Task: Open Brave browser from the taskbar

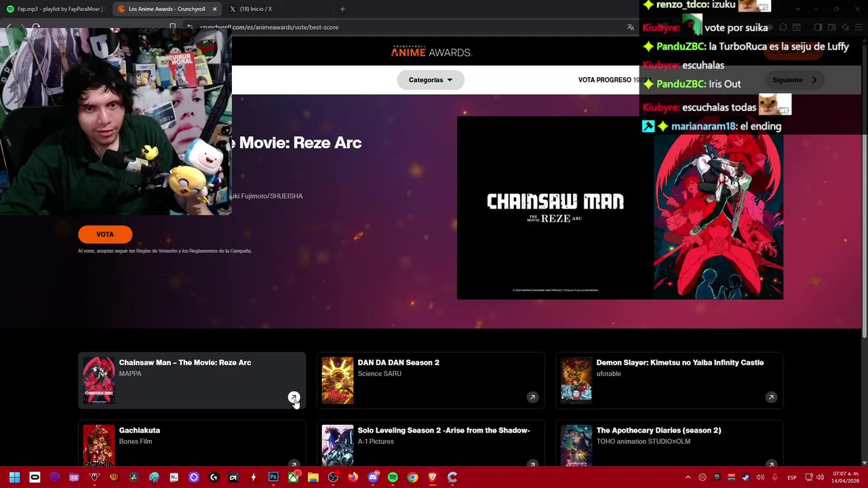Action: tap(432, 477)
